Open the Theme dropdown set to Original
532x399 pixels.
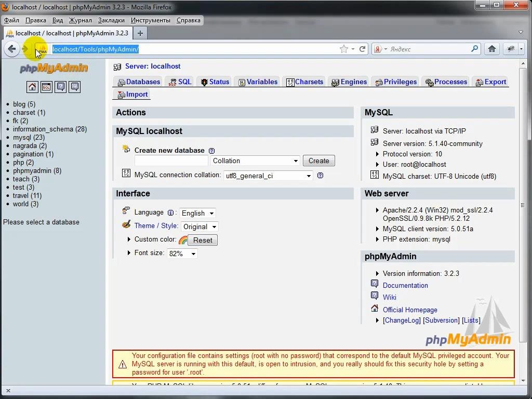pos(199,227)
